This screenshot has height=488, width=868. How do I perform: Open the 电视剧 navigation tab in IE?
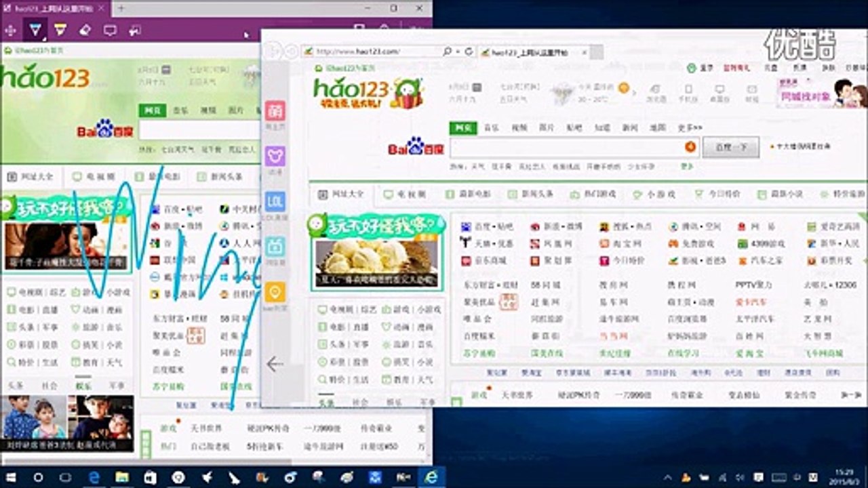pyautogui.click(x=405, y=194)
